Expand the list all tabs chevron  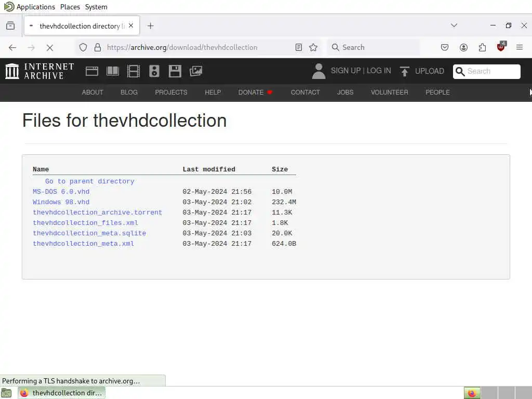pos(454,25)
